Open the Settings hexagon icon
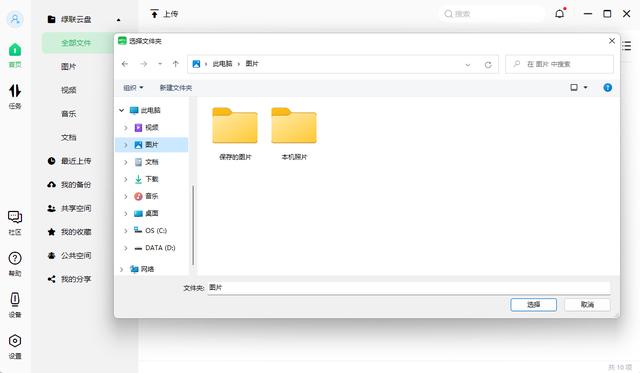The width and height of the screenshot is (640, 373). tap(15, 341)
